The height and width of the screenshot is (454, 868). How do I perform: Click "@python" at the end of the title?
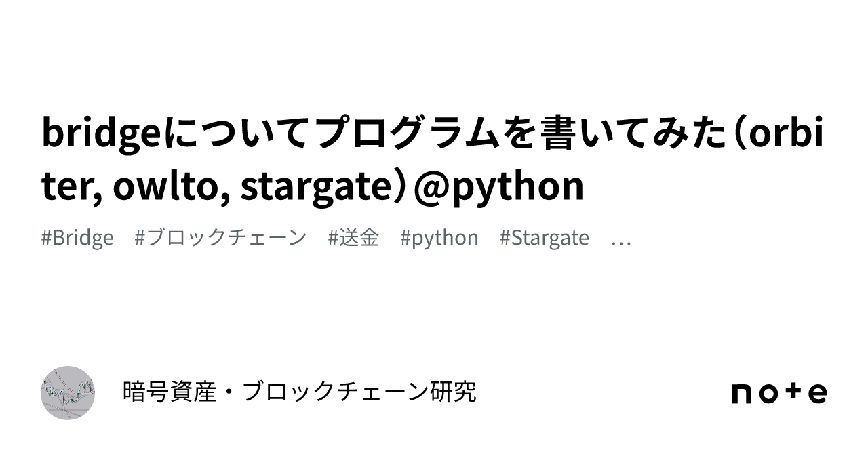tap(498, 186)
